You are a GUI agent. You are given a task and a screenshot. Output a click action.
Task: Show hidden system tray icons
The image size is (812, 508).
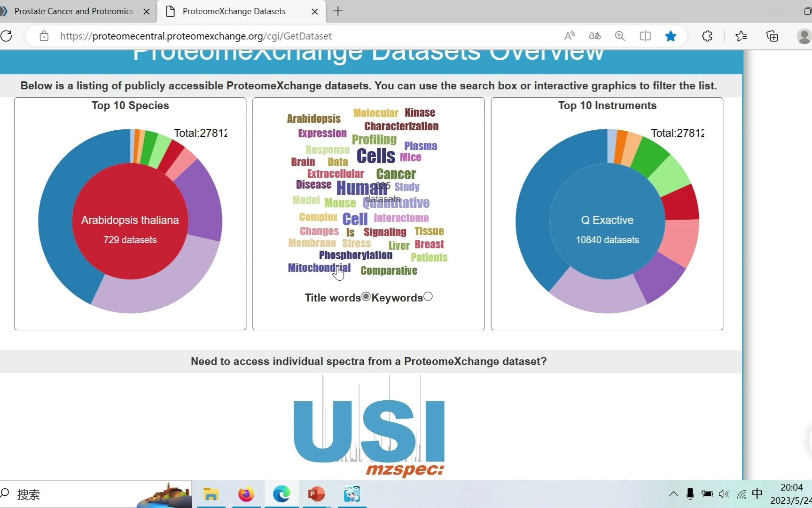[x=673, y=494]
